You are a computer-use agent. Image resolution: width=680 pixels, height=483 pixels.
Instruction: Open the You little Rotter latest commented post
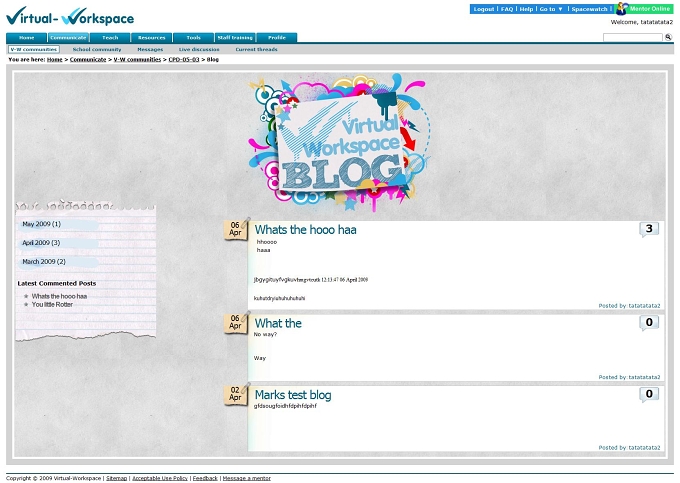point(52,305)
